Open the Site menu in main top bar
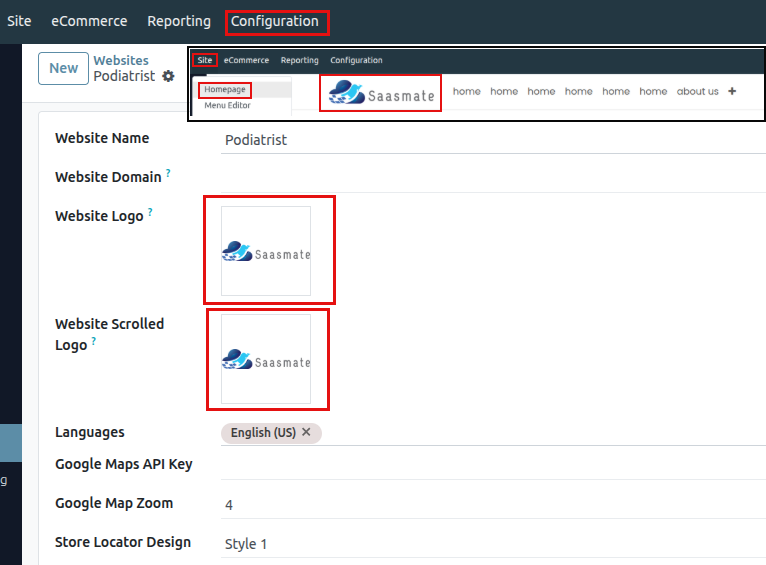The image size is (766, 565). (x=19, y=21)
